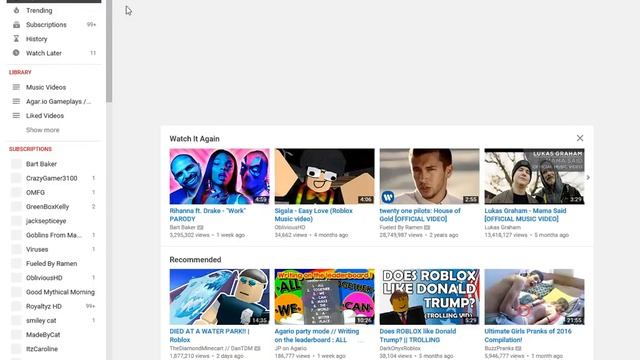The image size is (640, 360).
Task: Open title link DIED AT A WATER PARK!!
Action: click(209, 336)
